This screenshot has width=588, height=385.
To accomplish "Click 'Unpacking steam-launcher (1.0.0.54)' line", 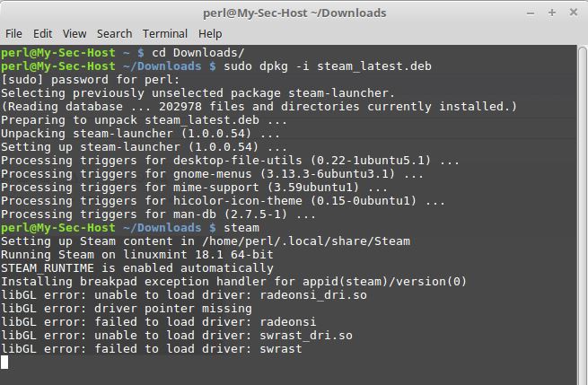I will [140, 134].
